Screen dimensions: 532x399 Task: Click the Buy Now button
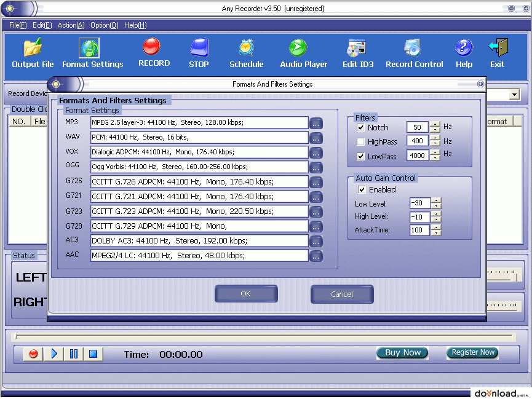click(402, 353)
